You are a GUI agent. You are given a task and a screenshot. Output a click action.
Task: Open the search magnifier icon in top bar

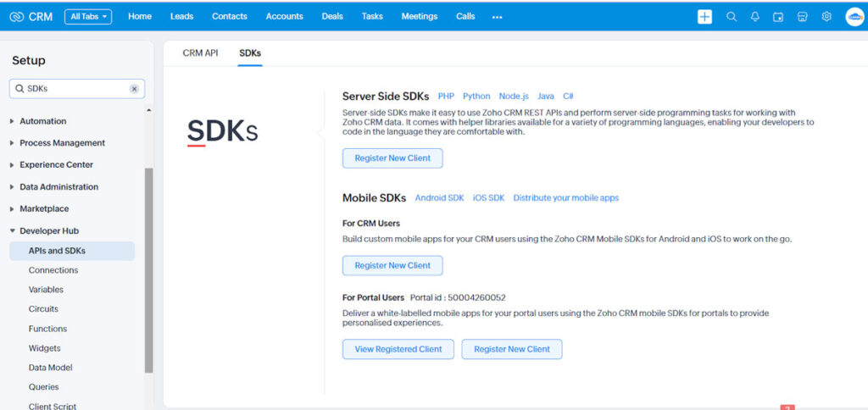732,17
